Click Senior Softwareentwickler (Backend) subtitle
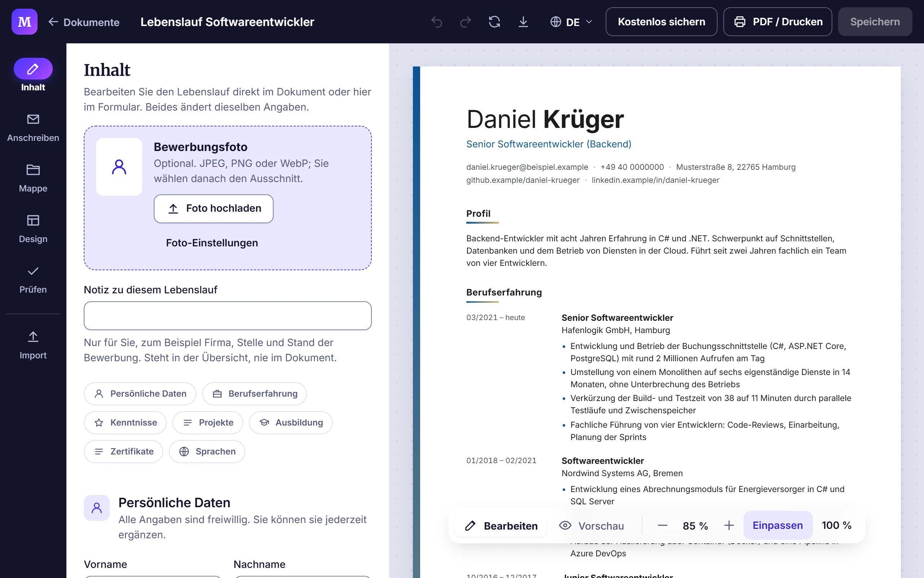Image resolution: width=924 pixels, height=578 pixels. pyautogui.click(x=549, y=144)
